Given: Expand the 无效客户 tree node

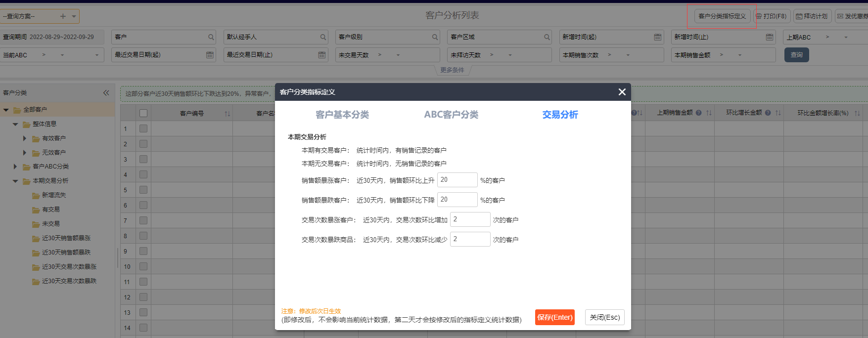Looking at the screenshot, I should click(25, 153).
